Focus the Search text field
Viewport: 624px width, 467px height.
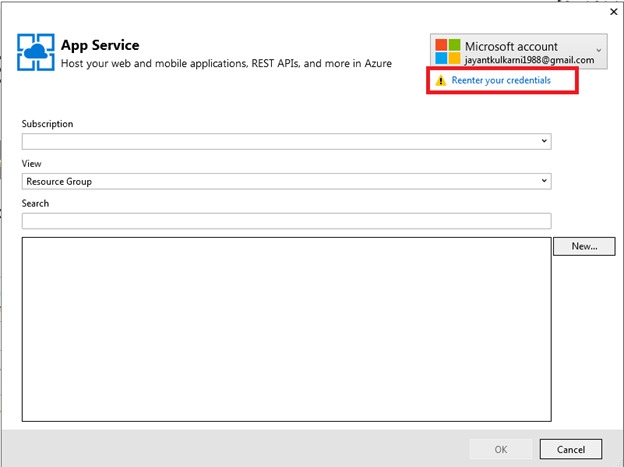(x=286, y=221)
